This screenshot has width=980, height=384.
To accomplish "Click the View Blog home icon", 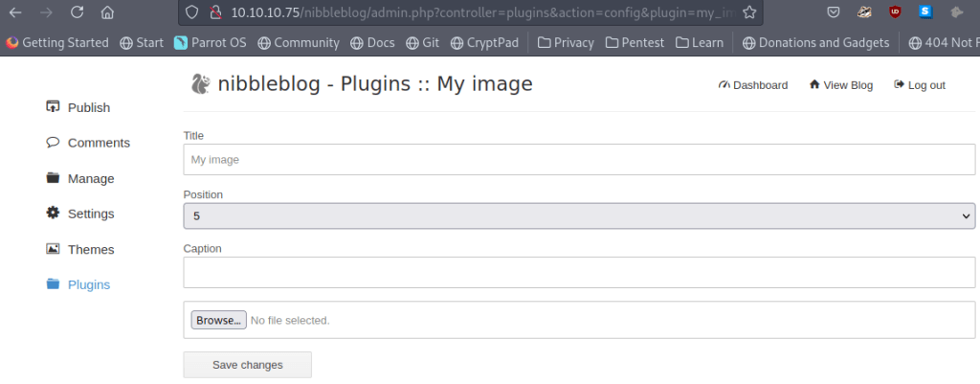I will (x=814, y=85).
